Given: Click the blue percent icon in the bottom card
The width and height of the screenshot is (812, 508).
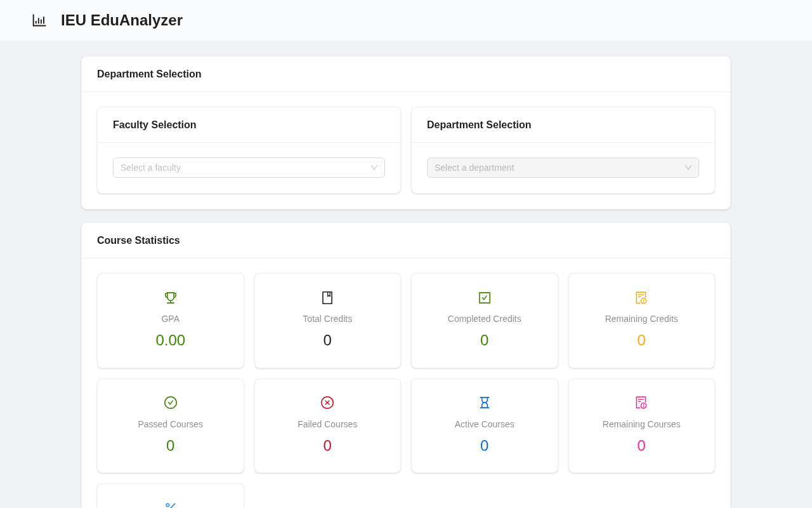Looking at the screenshot, I should (x=171, y=505).
